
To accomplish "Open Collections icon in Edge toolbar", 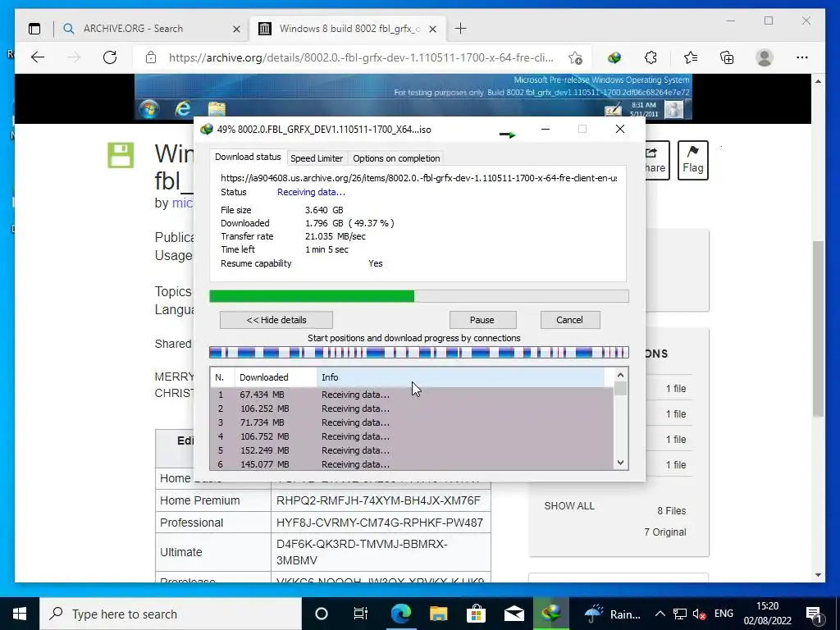I will (727, 57).
